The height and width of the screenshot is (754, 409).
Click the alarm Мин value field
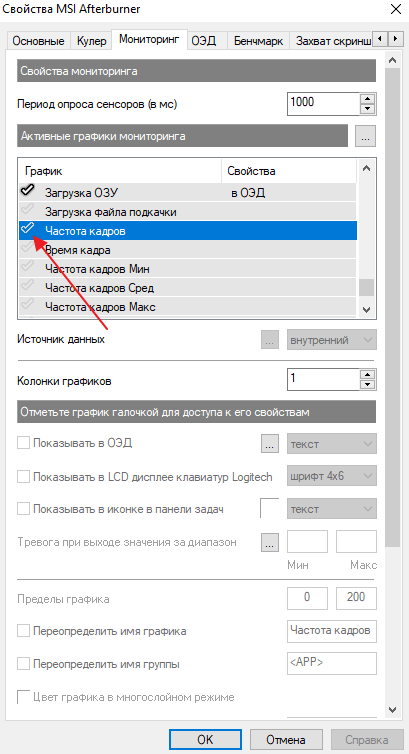(x=307, y=541)
